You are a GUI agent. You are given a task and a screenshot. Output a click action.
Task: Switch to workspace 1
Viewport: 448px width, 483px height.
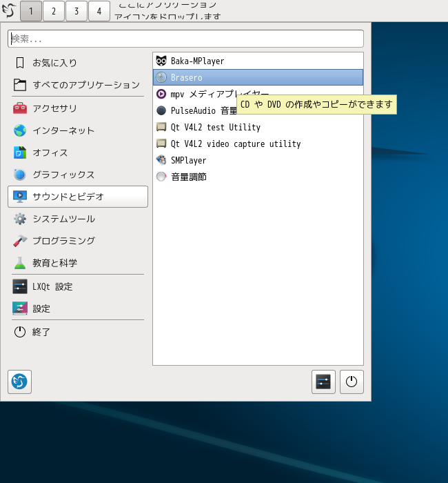click(x=31, y=11)
